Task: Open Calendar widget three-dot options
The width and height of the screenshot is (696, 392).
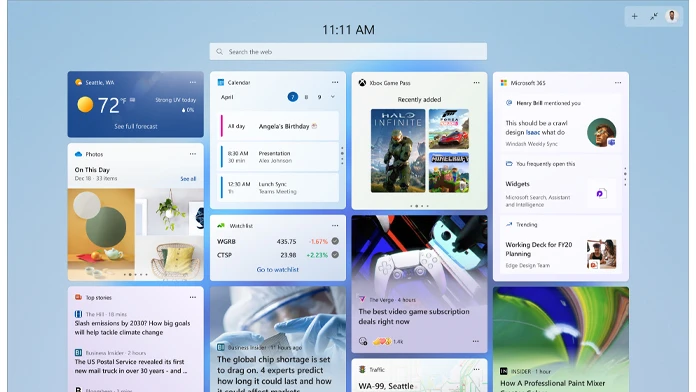Action: tap(335, 82)
